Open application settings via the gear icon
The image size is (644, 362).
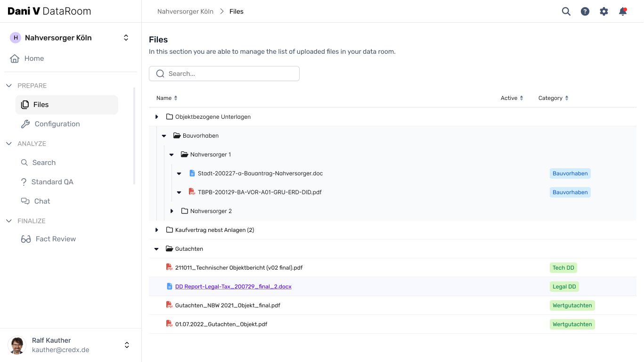(x=603, y=11)
